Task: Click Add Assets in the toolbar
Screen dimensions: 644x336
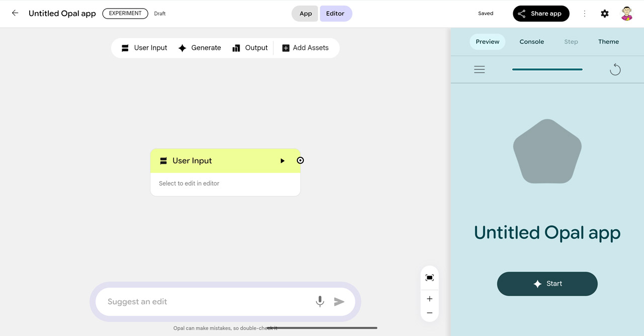Action: [305, 48]
